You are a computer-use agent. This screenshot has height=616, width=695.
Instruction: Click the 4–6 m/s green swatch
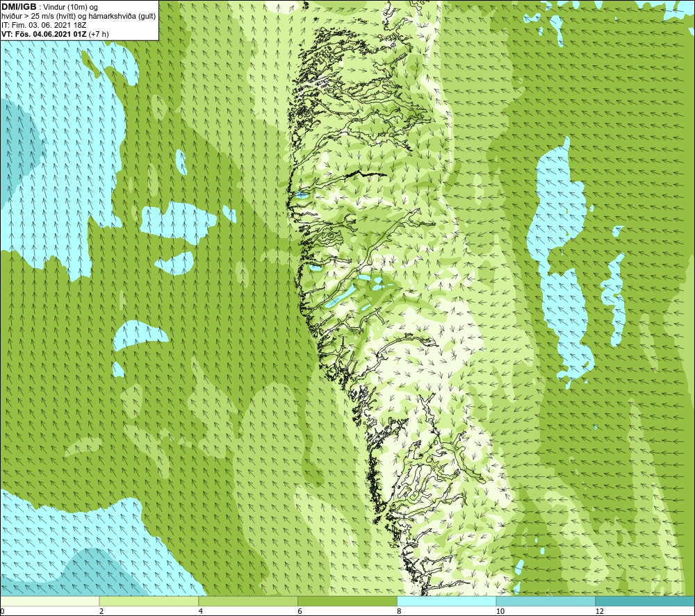click(248, 601)
